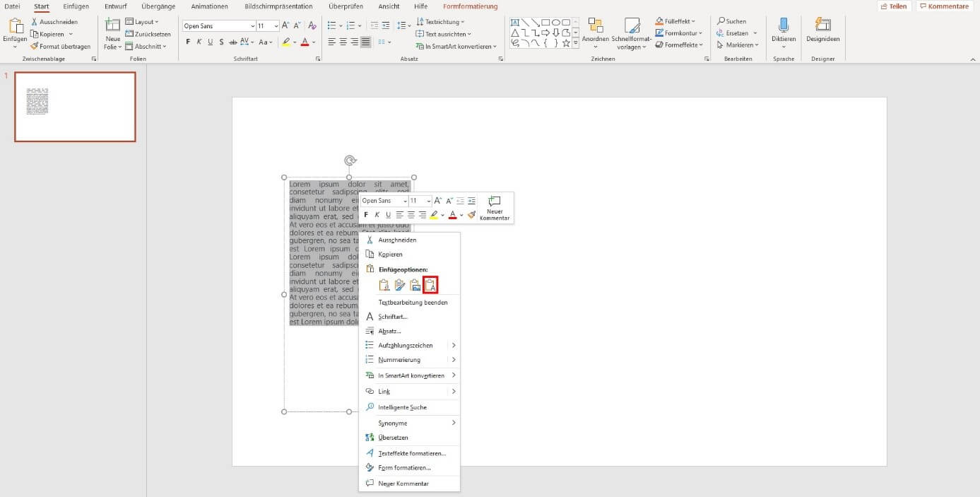Toggle bold F in the ribbon
This screenshot has width=980, height=497.
[x=188, y=42]
